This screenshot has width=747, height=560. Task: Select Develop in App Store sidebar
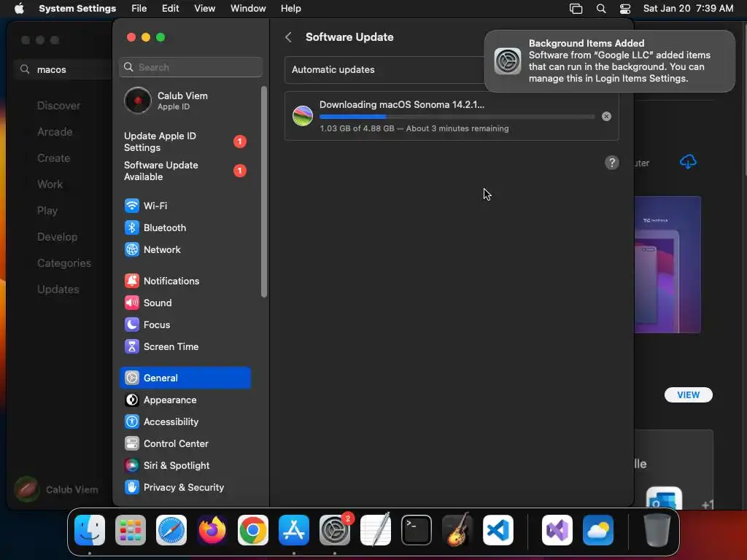click(x=57, y=237)
